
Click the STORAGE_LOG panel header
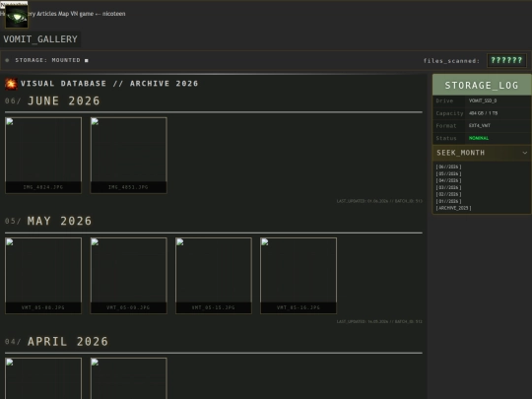pyautogui.click(x=482, y=85)
